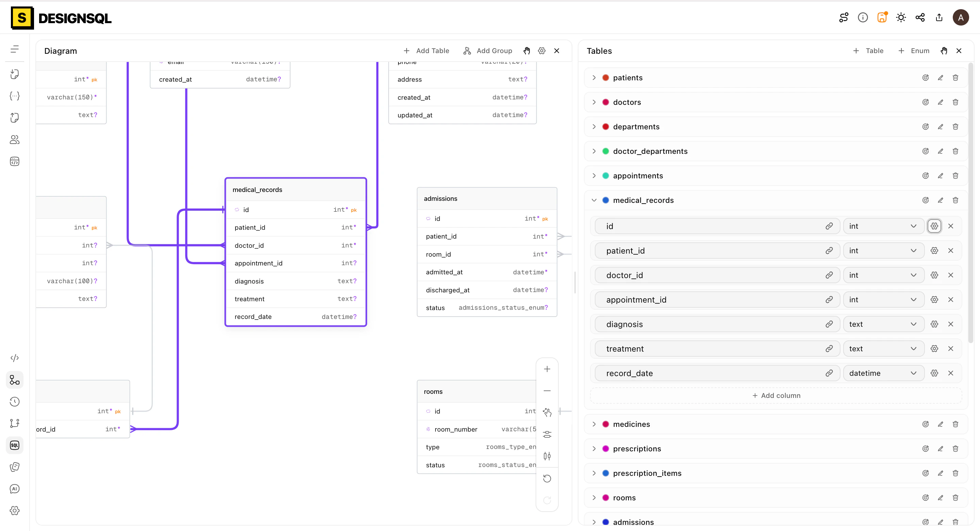The height and width of the screenshot is (531, 980).
Task: Click the share icon in the header
Action: [x=920, y=17]
